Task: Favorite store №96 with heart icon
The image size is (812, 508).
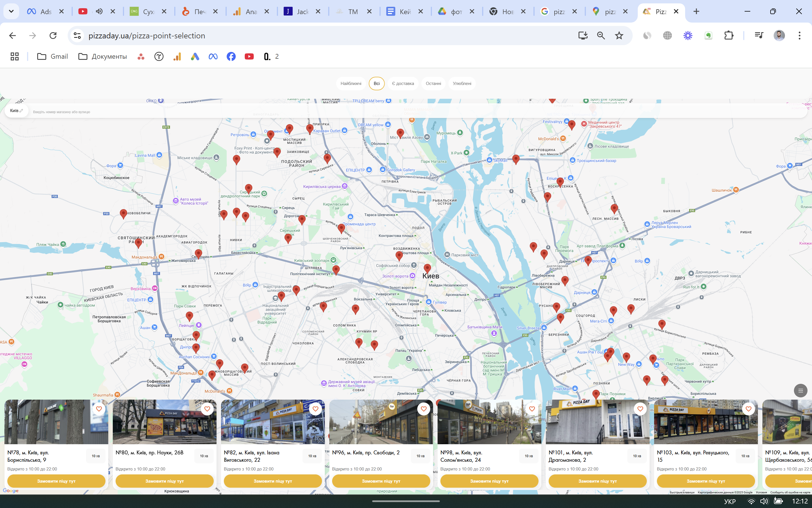Action: pyautogui.click(x=423, y=409)
